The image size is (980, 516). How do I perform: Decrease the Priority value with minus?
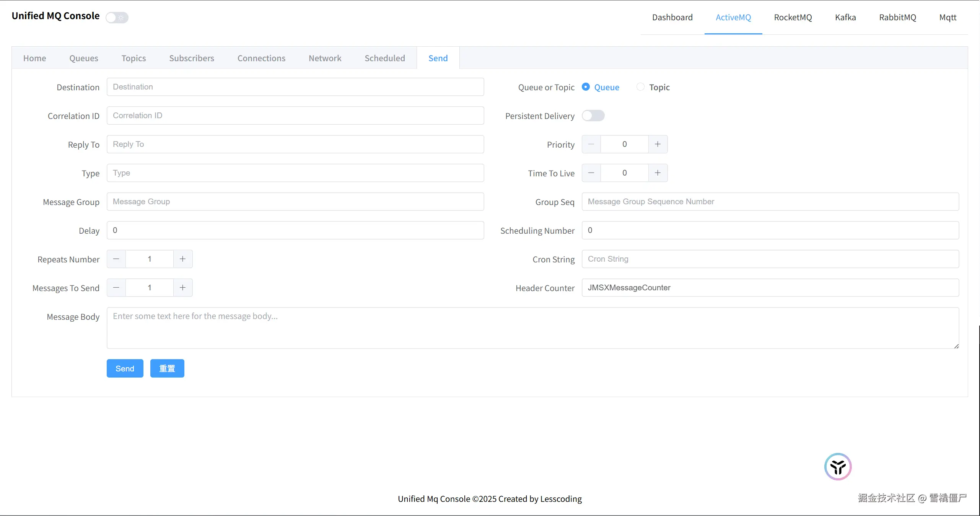[x=591, y=144]
